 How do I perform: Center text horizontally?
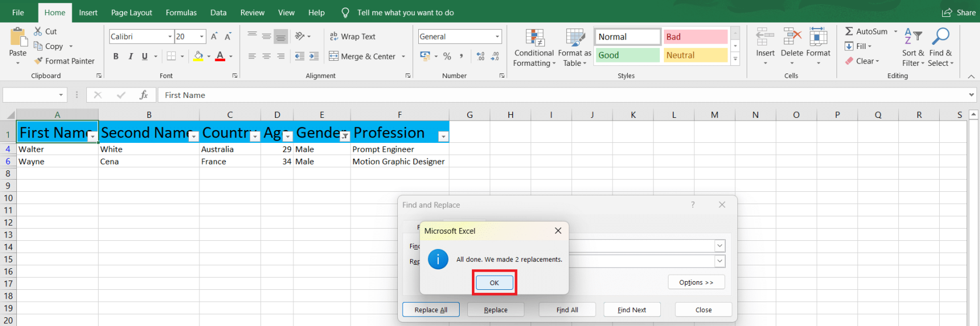(266, 56)
